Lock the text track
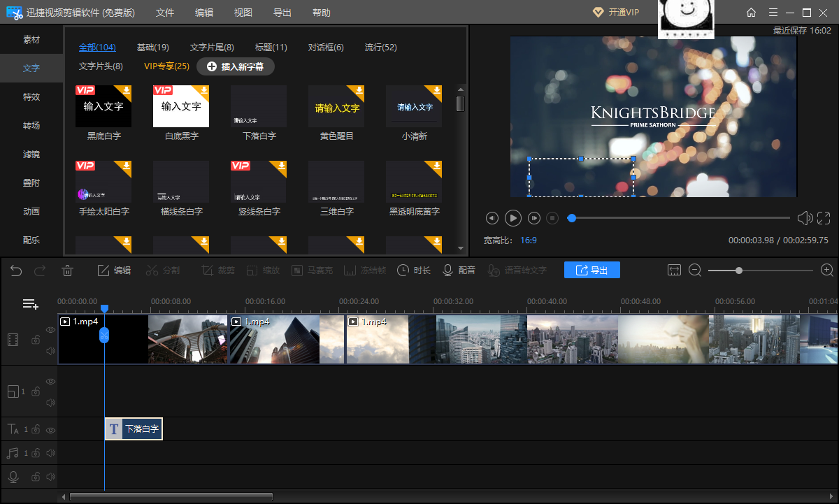This screenshot has height=504, width=839. coord(35,429)
